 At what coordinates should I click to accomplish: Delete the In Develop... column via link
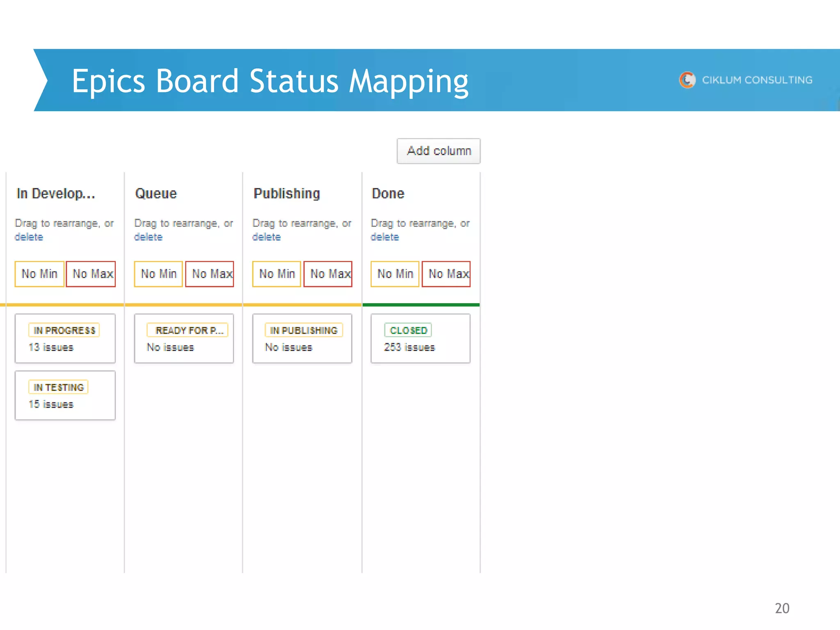point(29,237)
